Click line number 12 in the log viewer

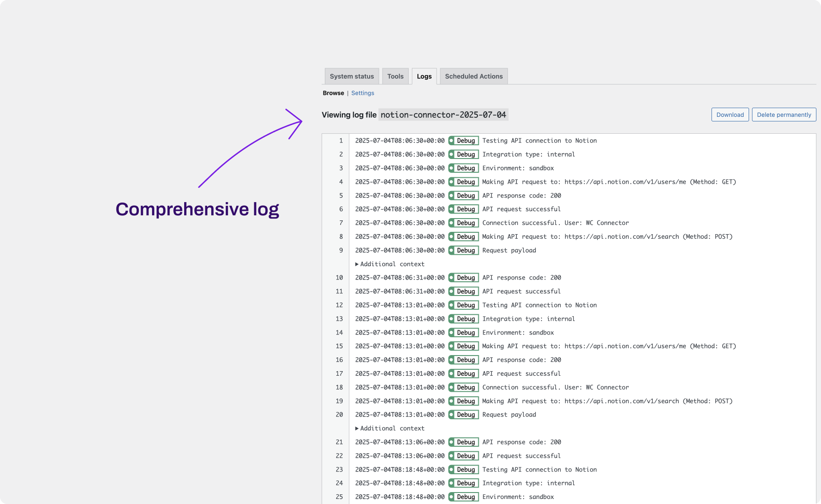[x=339, y=305]
